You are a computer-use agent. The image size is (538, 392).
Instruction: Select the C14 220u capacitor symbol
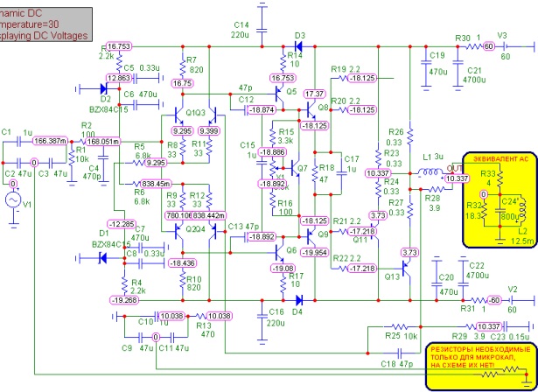click(x=262, y=31)
